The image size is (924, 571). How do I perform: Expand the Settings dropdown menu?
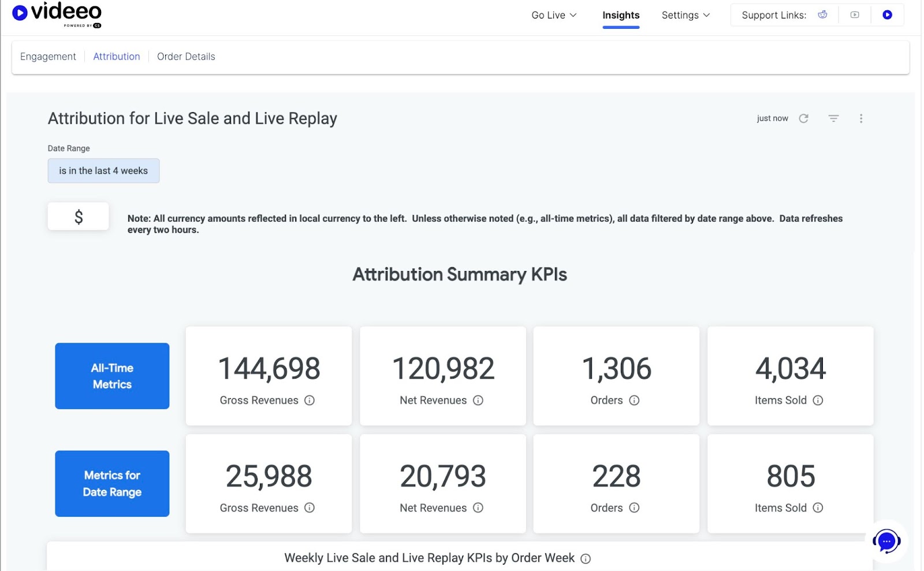pyautogui.click(x=685, y=15)
